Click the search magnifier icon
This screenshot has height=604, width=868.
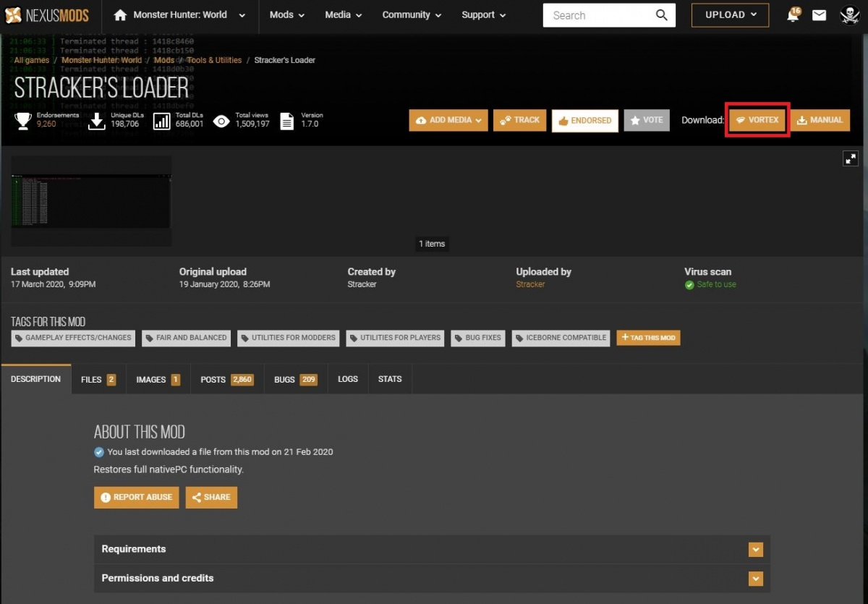coord(662,15)
